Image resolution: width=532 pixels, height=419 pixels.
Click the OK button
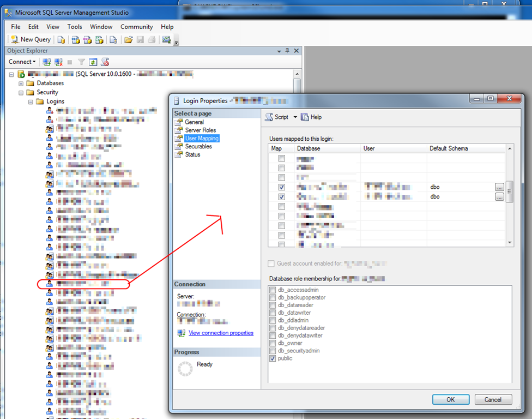(451, 400)
